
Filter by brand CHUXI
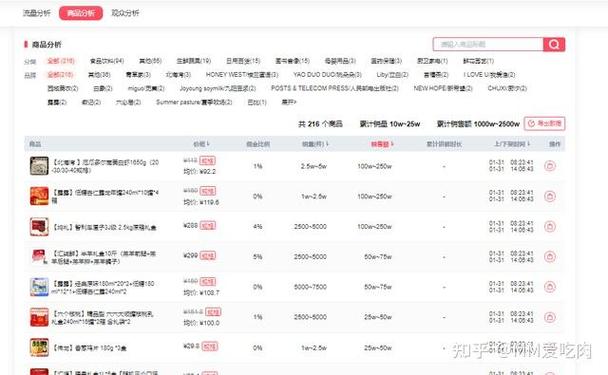click(x=507, y=88)
